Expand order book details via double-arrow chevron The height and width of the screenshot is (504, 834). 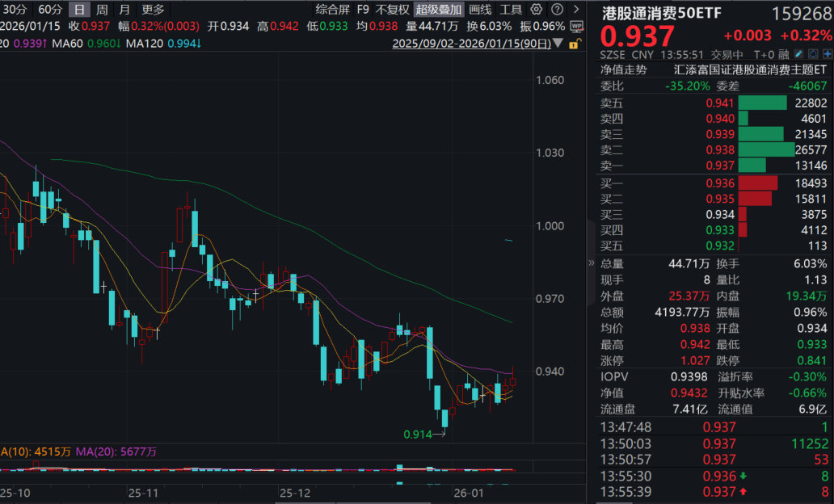(592, 262)
